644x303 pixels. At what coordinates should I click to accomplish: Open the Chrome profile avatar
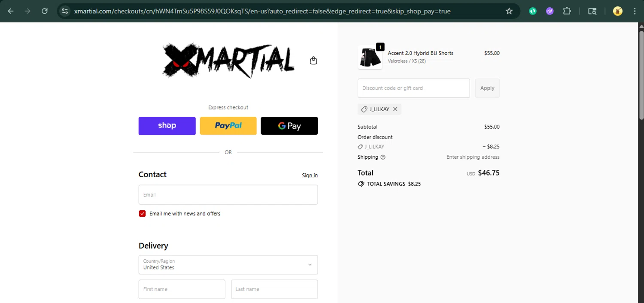coord(618,11)
